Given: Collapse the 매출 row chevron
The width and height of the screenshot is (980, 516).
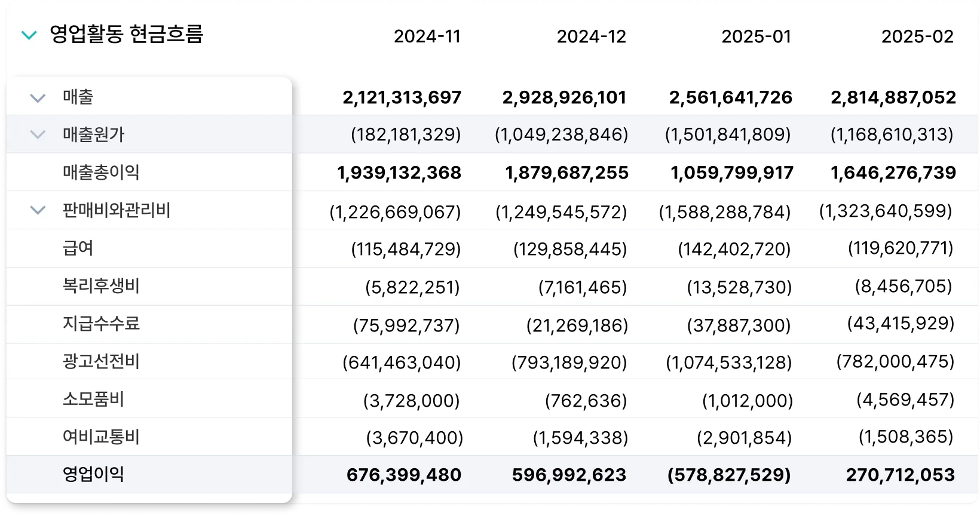Looking at the screenshot, I should tap(38, 97).
